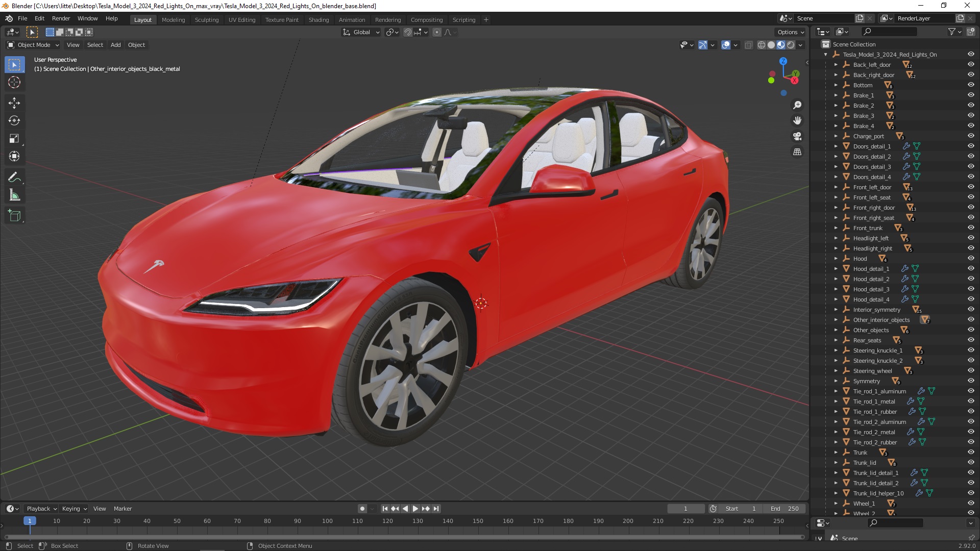This screenshot has width=980, height=551.
Task: Jump to the timeline end frame
Action: pyautogui.click(x=436, y=509)
